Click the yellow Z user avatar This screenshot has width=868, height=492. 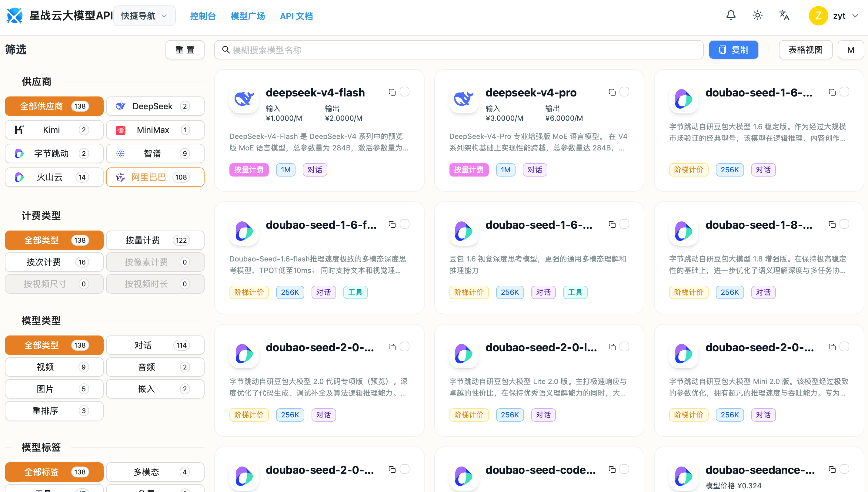818,15
